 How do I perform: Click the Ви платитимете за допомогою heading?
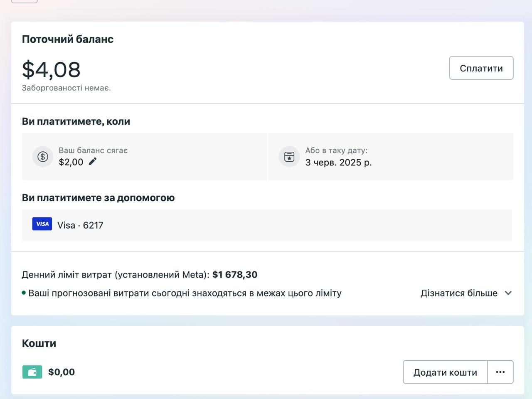[x=98, y=198]
